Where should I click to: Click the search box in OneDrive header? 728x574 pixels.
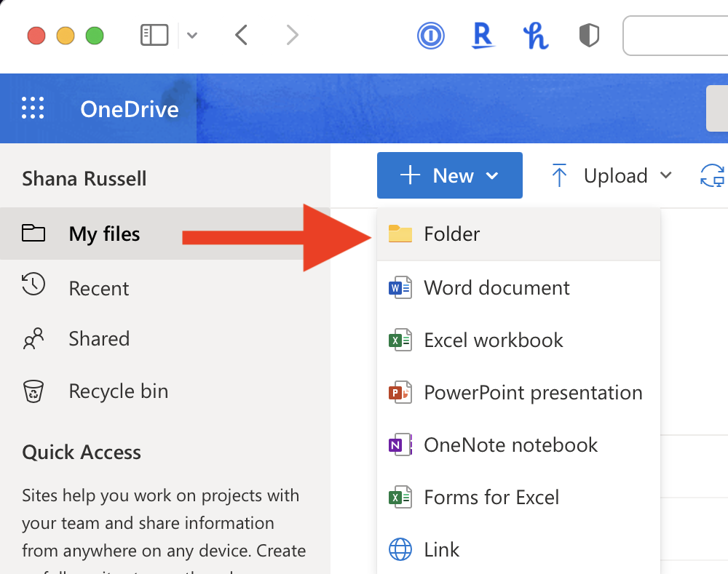(717, 108)
